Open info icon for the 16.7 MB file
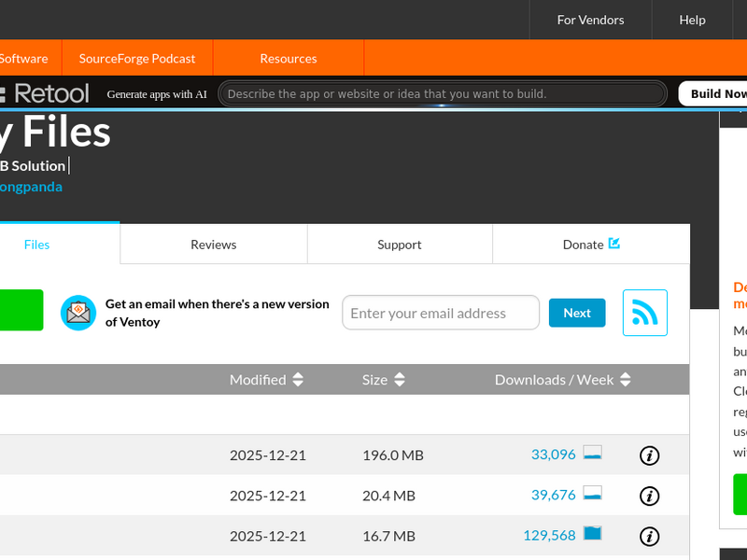 (649, 536)
